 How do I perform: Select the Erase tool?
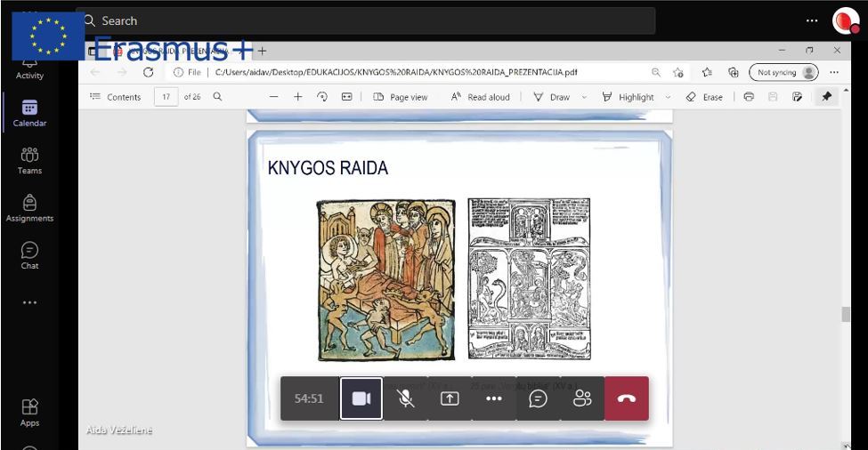tap(704, 97)
